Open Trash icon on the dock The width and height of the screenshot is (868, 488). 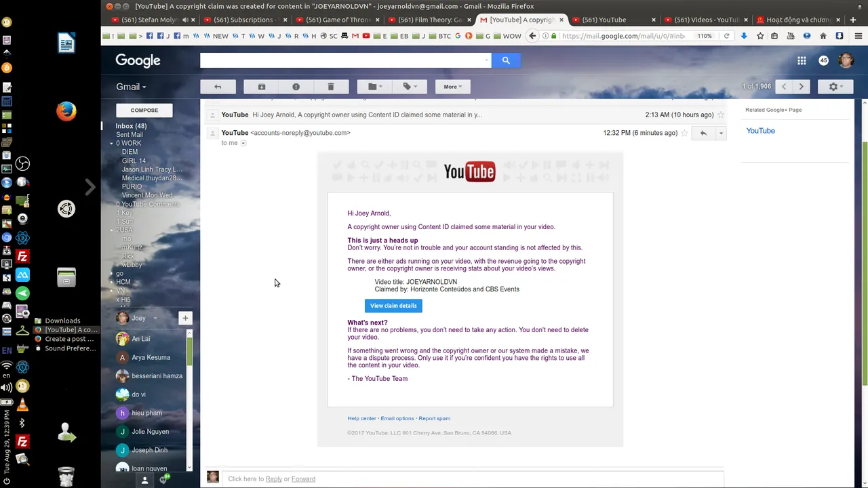66,476
